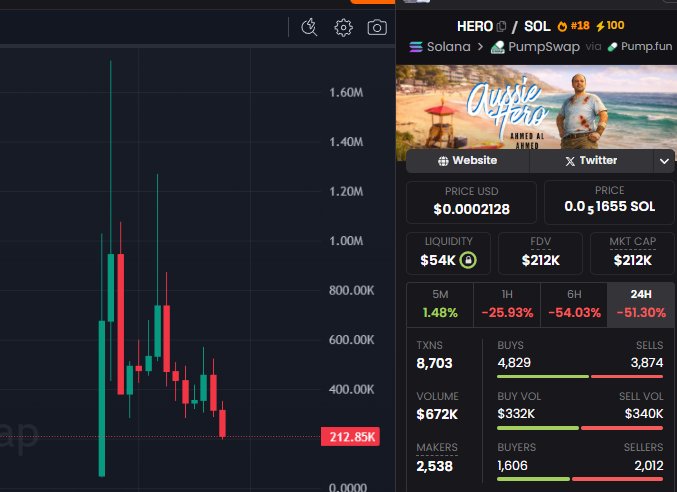Click the Pump.fun pill icon
Viewport: 677px width, 492px height.
tap(612, 47)
